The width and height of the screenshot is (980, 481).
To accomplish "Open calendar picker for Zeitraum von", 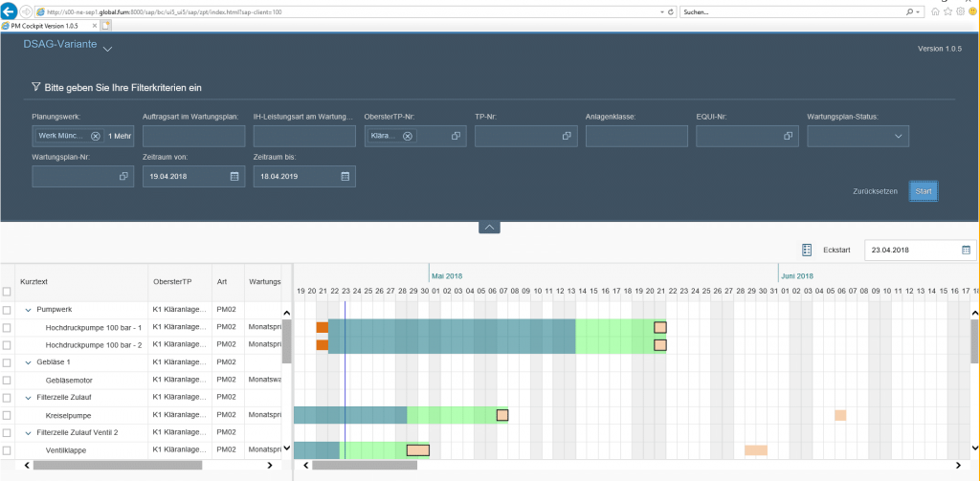I will point(234,177).
